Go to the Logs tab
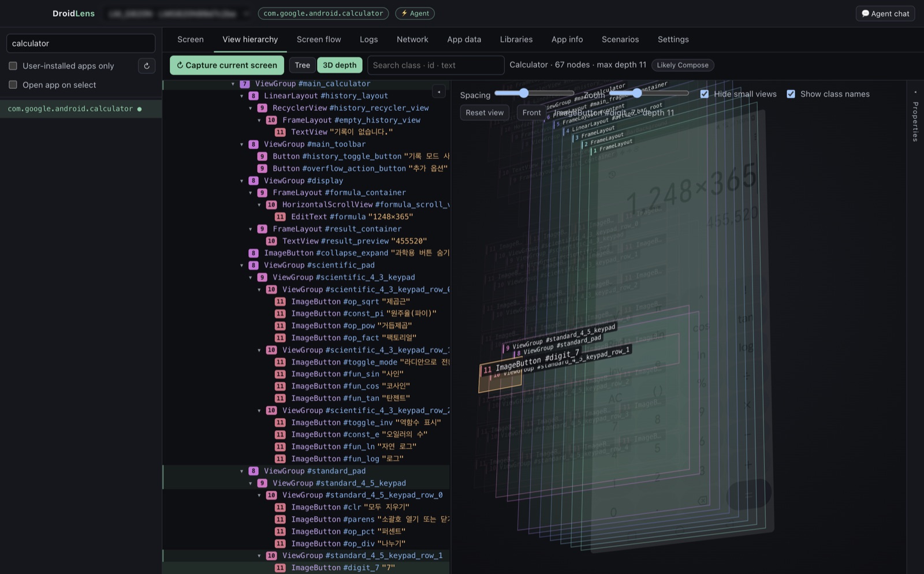This screenshot has height=574, width=924. (x=368, y=39)
